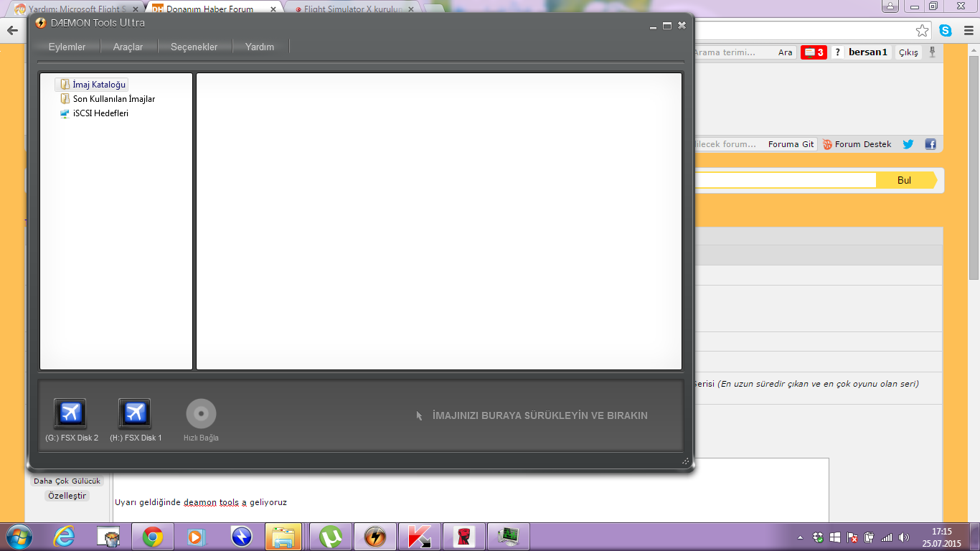Open the Seçenekler menu
Viewport: 980px width, 551px height.
point(194,47)
